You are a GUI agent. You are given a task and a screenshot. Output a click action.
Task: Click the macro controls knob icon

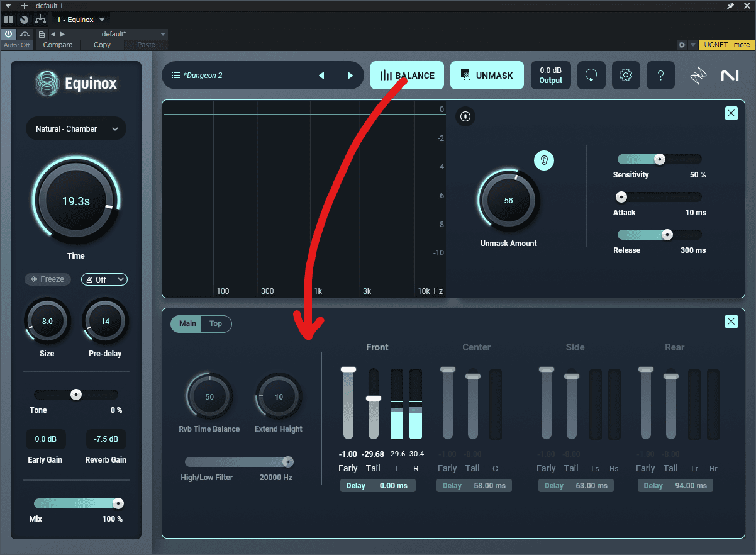[25, 20]
